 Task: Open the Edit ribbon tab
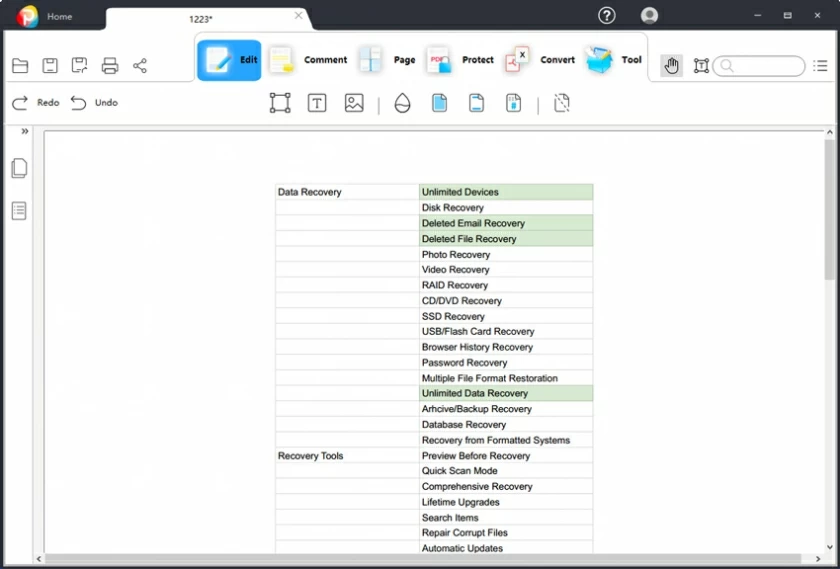pyautogui.click(x=229, y=60)
